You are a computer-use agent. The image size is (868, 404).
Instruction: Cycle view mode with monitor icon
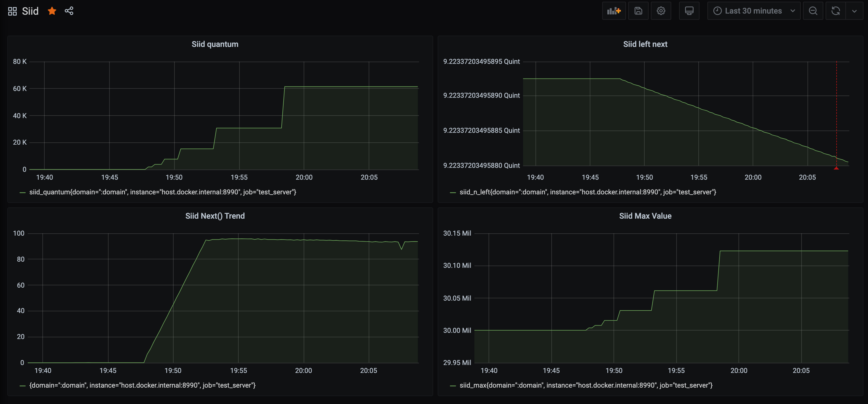coord(689,11)
